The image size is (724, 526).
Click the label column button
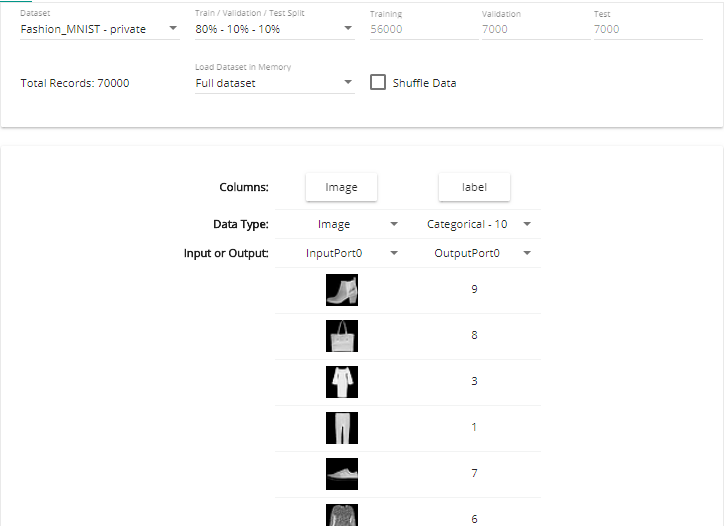click(x=474, y=187)
